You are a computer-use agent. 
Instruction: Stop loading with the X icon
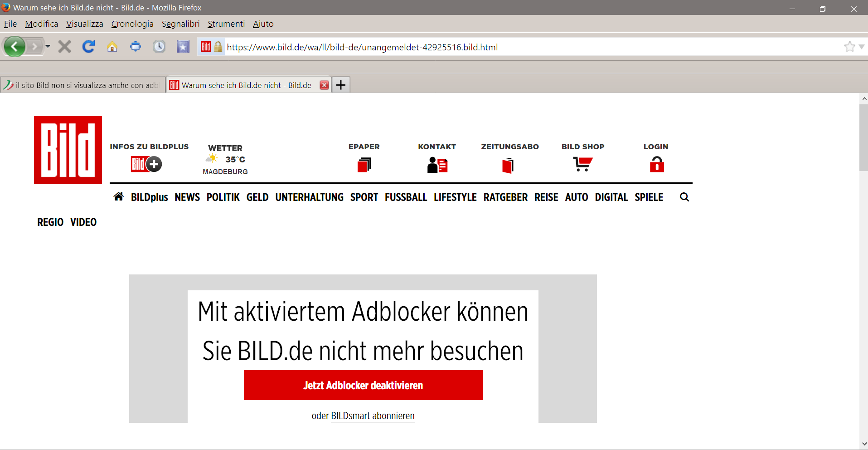[x=65, y=47]
